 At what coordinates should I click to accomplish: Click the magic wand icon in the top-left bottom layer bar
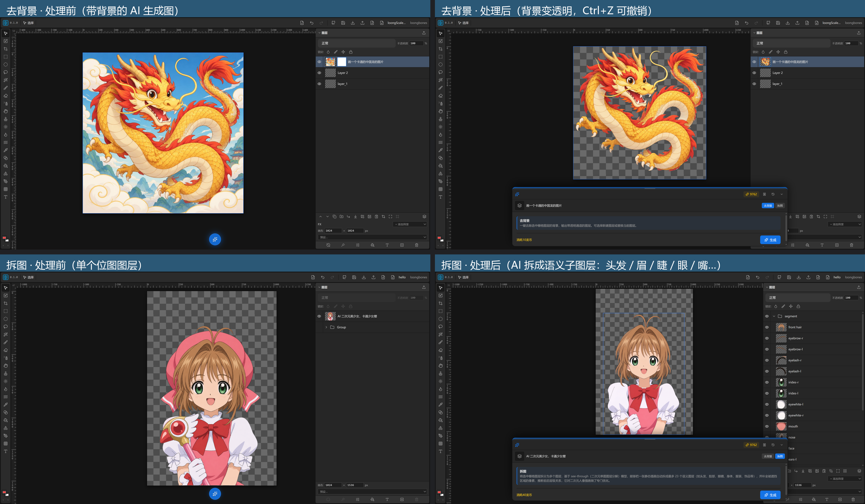click(343, 245)
